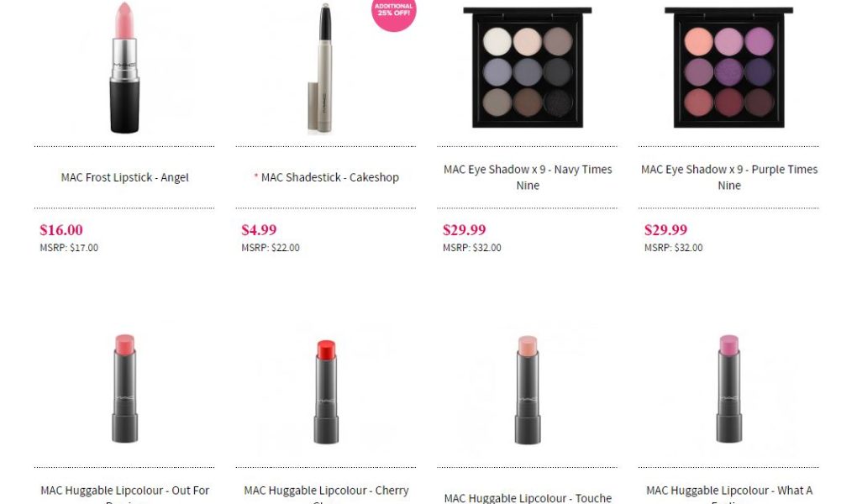This screenshot has height=504, width=857.
Task: Click the $29.99 Purple Times Nine price
Action: coord(665,229)
